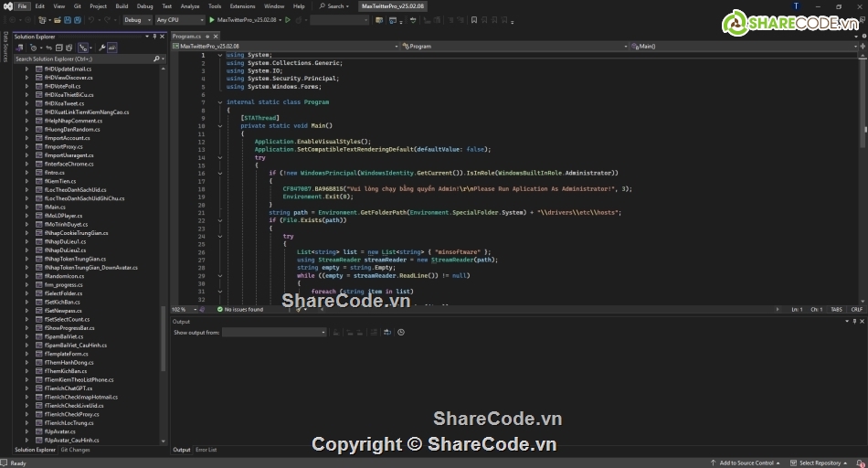The width and height of the screenshot is (868, 468).
Task: Click Select Repository in status bar
Action: [819, 463]
